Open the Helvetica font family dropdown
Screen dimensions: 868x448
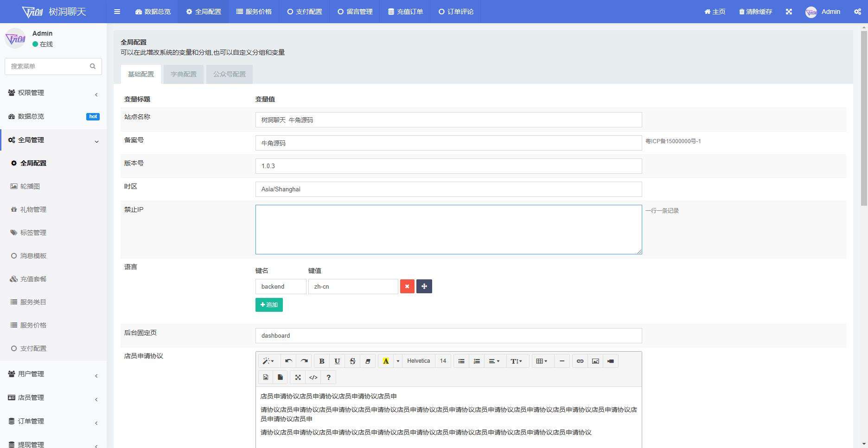(419, 361)
